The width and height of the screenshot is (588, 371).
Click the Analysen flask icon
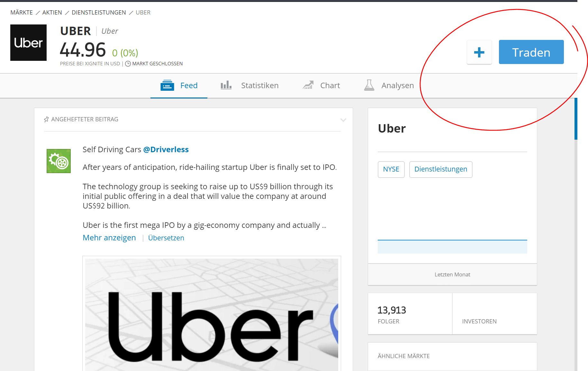point(369,85)
